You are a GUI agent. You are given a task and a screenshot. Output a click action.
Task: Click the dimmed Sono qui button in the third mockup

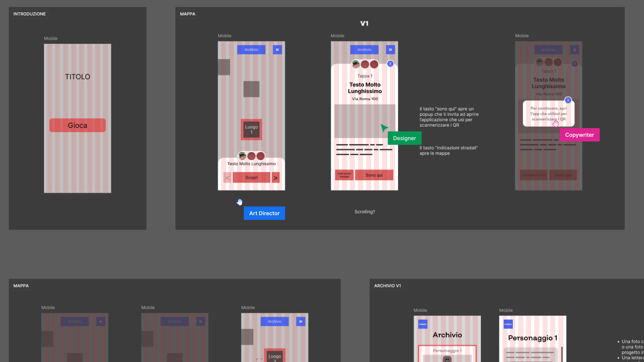[x=563, y=175]
